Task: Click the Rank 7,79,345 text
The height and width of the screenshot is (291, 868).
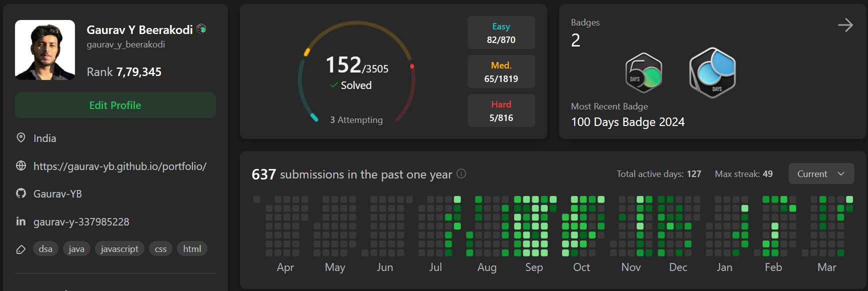Action: click(x=124, y=72)
